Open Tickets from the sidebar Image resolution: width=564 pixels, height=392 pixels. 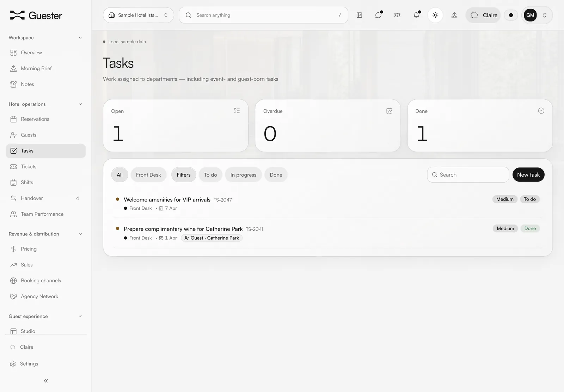(x=45, y=166)
